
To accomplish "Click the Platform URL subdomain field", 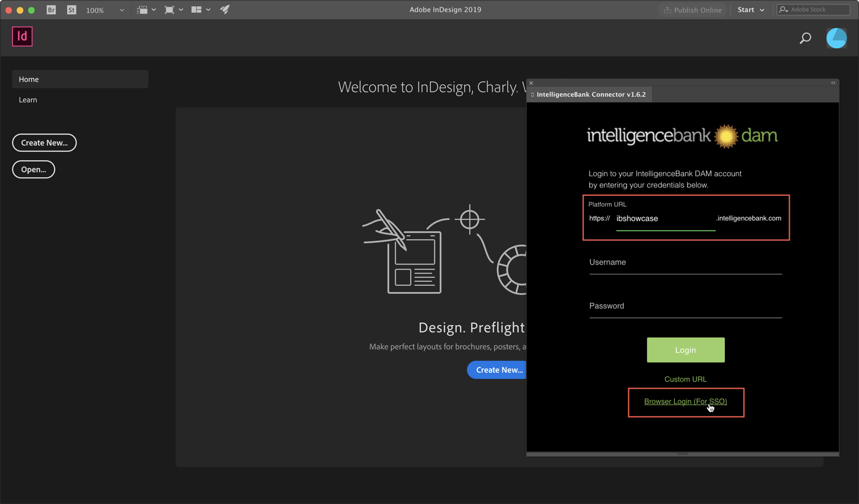I will pos(665,219).
